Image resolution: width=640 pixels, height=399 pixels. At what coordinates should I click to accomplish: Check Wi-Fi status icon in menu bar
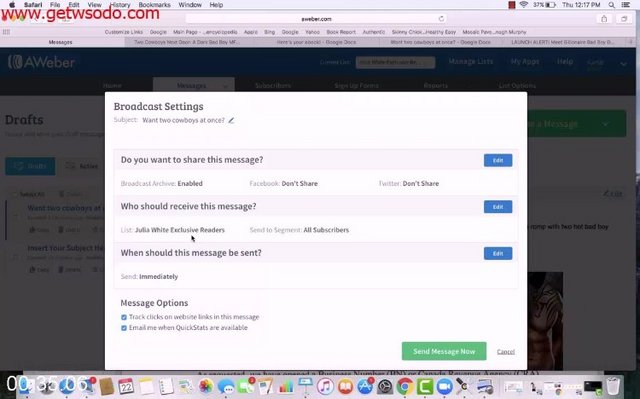click(524, 5)
